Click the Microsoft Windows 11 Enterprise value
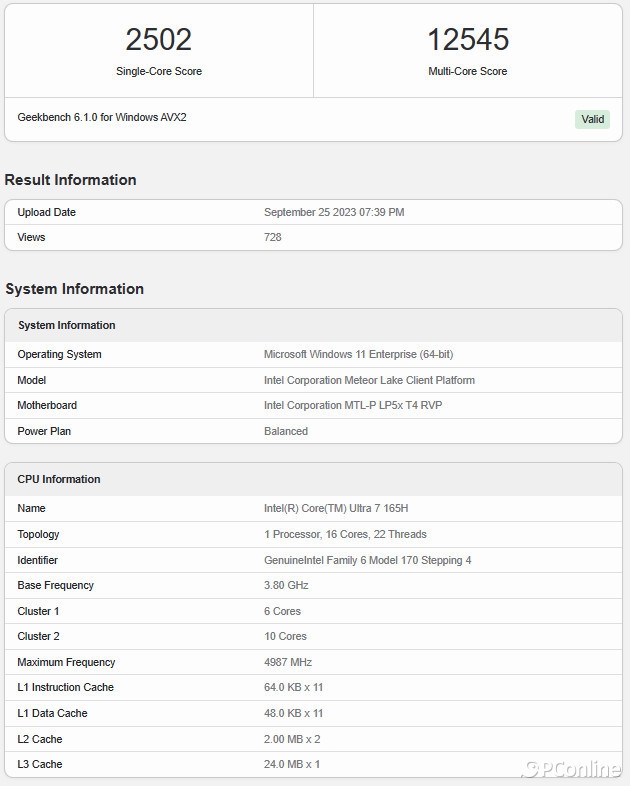The height and width of the screenshot is (786, 630). click(358, 354)
